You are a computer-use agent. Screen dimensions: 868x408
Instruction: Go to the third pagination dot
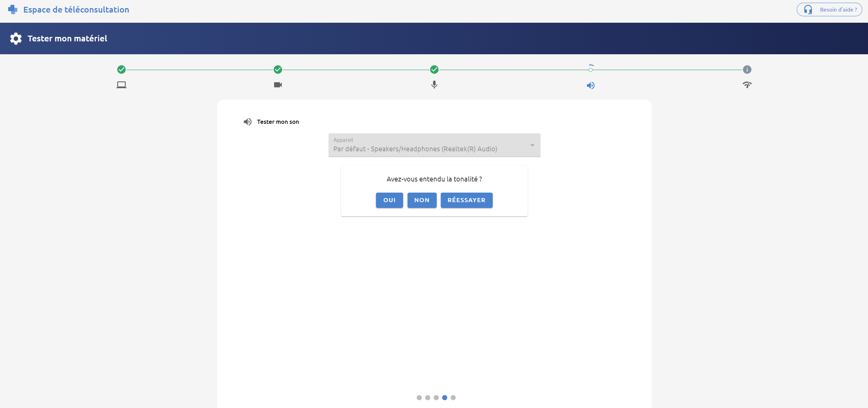436,397
